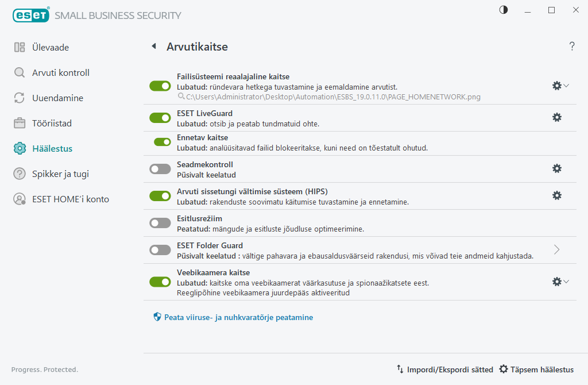Go to Arvuti kontroll in sidebar

coord(60,73)
